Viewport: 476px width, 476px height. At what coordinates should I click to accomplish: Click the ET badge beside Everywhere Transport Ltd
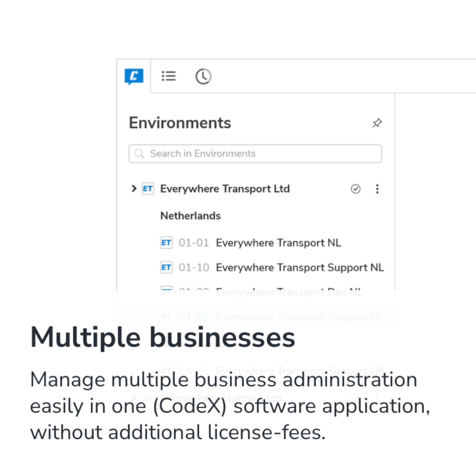[148, 189]
